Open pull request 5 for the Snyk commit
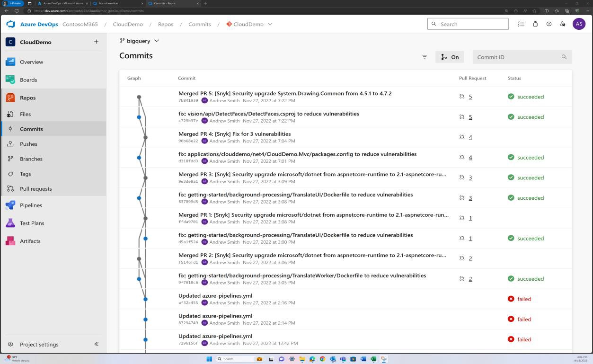Image resolution: width=593 pixels, height=364 pixels. point(470,97)
